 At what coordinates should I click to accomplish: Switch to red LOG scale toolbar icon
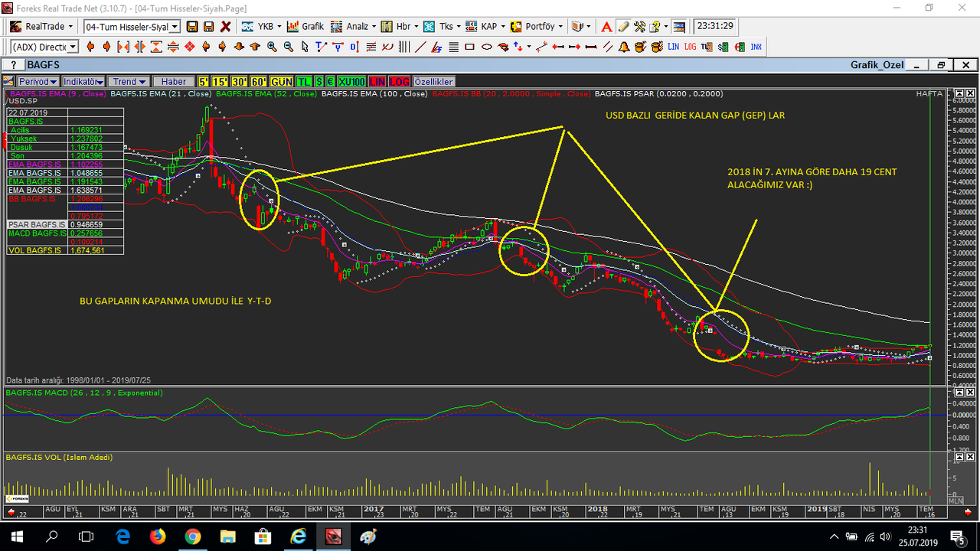point(690,47)
